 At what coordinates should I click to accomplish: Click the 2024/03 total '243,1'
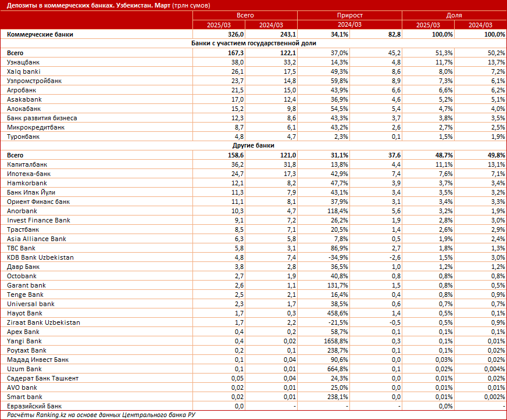tap(288, 34)
